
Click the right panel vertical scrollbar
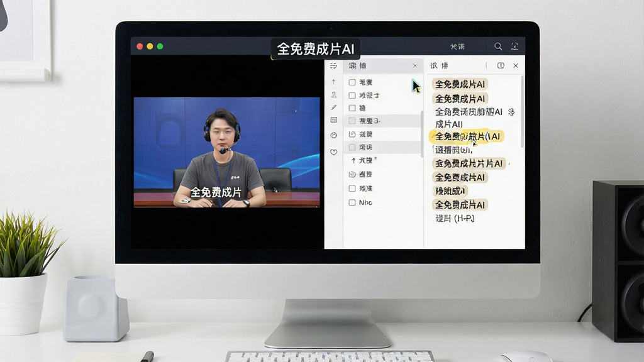(523, 112)
